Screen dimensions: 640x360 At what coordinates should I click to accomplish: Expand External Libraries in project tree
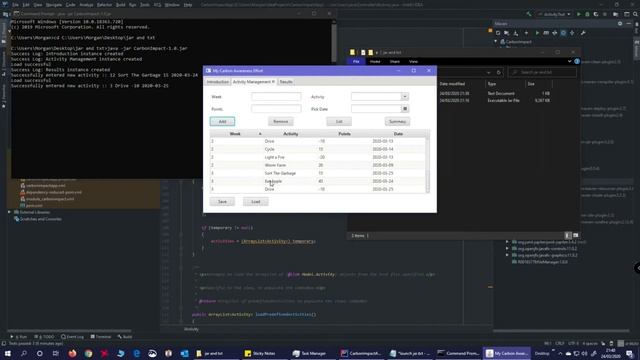9,212
